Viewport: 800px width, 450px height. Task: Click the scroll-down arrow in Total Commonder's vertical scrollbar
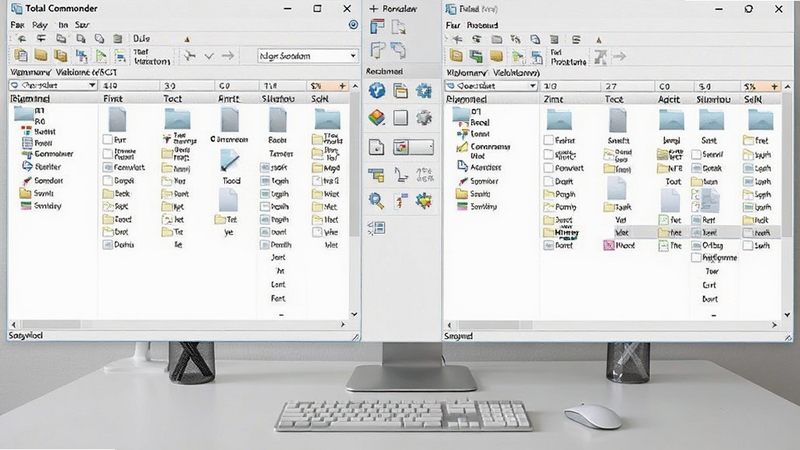click(x=354, y=314)
